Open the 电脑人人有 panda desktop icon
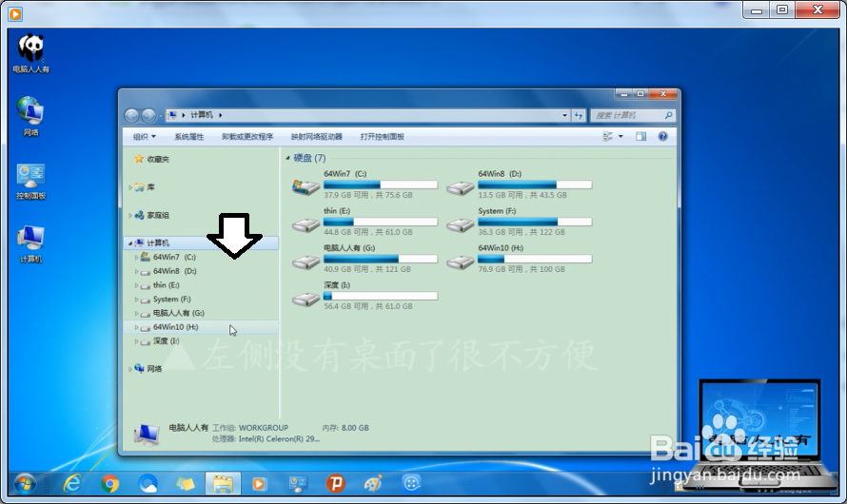 tap(30, 53)
